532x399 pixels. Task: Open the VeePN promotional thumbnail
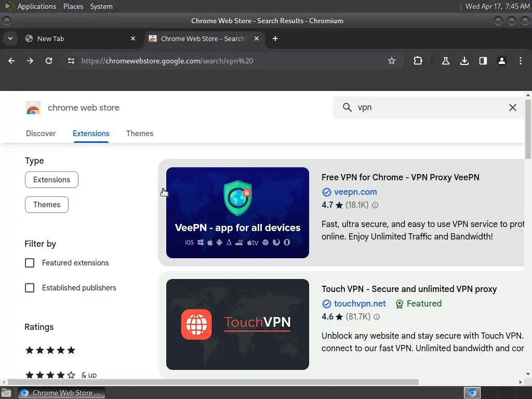[x=237, y=212]
